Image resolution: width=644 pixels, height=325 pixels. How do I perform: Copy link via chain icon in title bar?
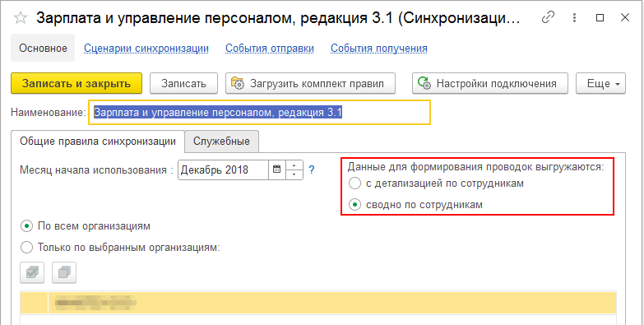[x=549, y=17]
